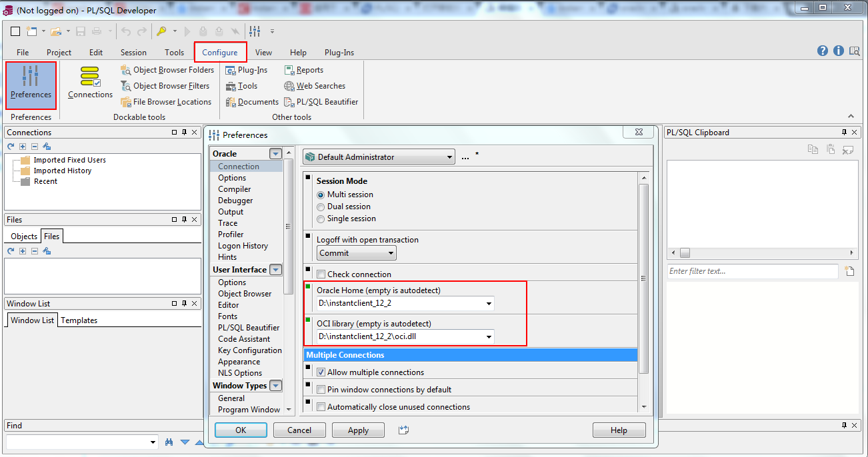
Task: Click the preferences sliders icon in quick toolbar
Action: [x=255, y=31]
